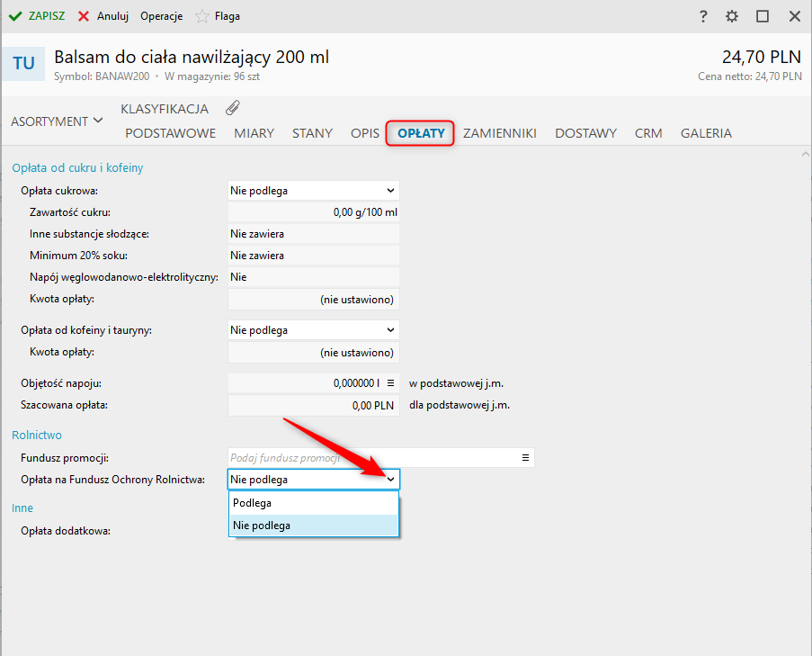Click the Rolnictwo section heading
The height and width of the screenshot is (656, 812).
pos(37,435)
